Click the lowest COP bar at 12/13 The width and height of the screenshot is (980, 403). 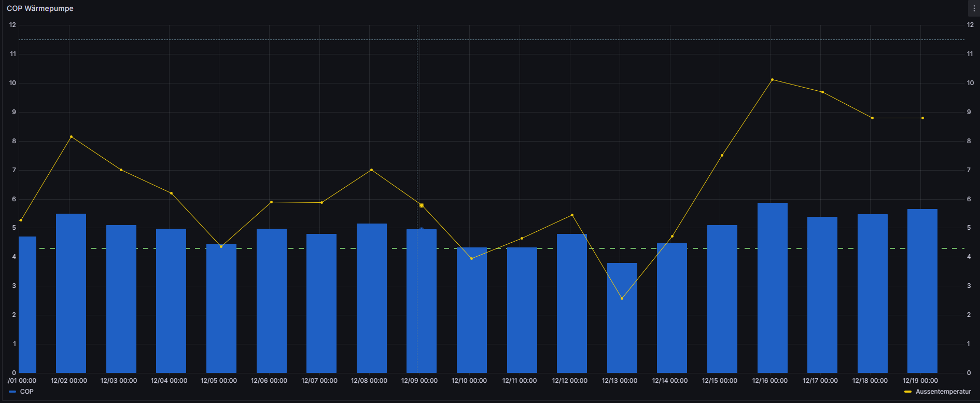[x=622, y=318]
